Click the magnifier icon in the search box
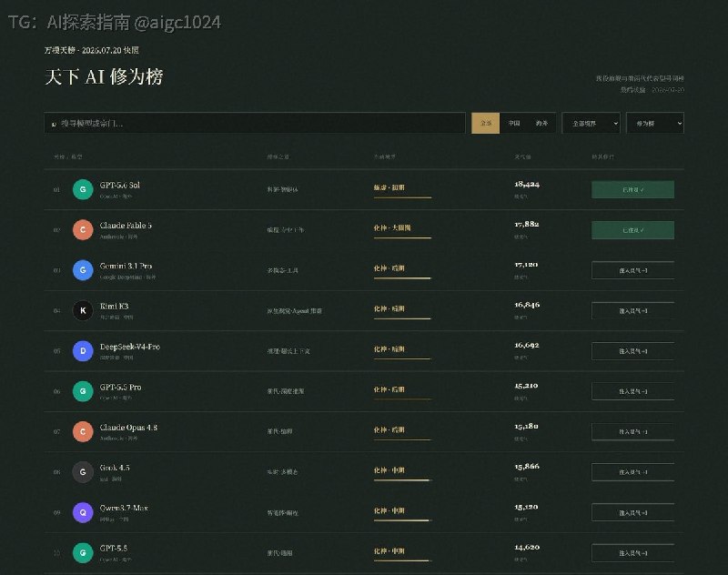The image size is (728, 575). click(54, 124)
